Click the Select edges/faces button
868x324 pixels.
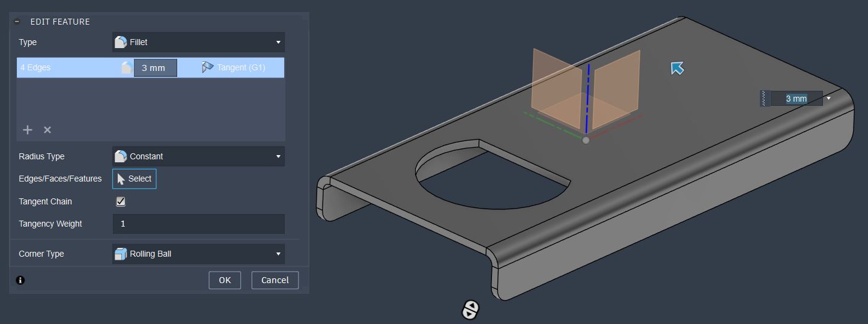[135, 179]
